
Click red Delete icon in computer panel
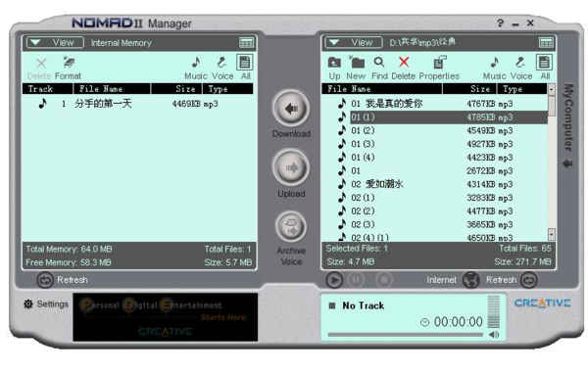point(404,69)
